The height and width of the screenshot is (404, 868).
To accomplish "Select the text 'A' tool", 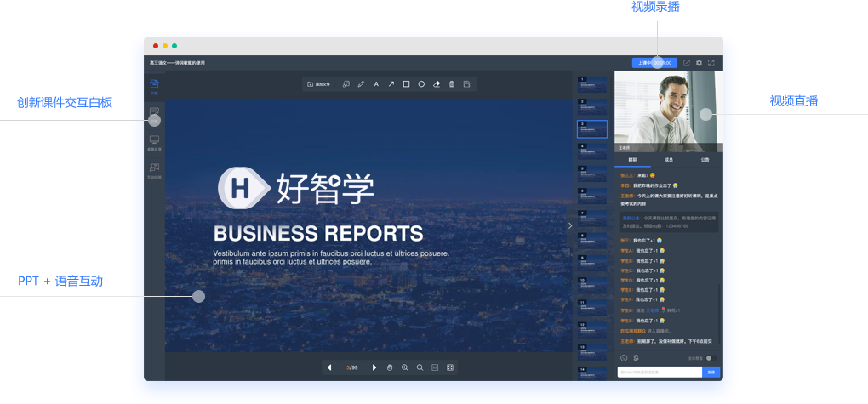I will click(376, 84).
